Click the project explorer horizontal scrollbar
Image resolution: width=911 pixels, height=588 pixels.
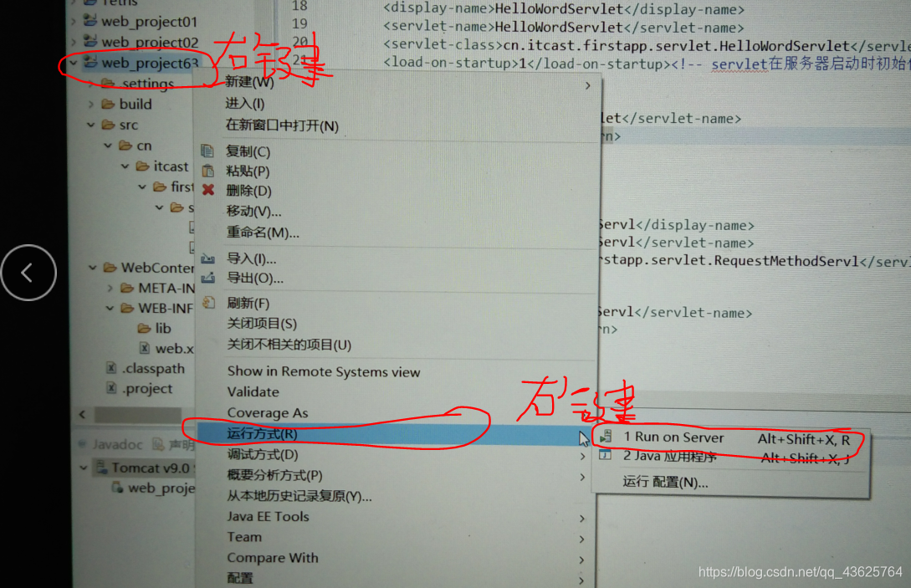(138, 414)
